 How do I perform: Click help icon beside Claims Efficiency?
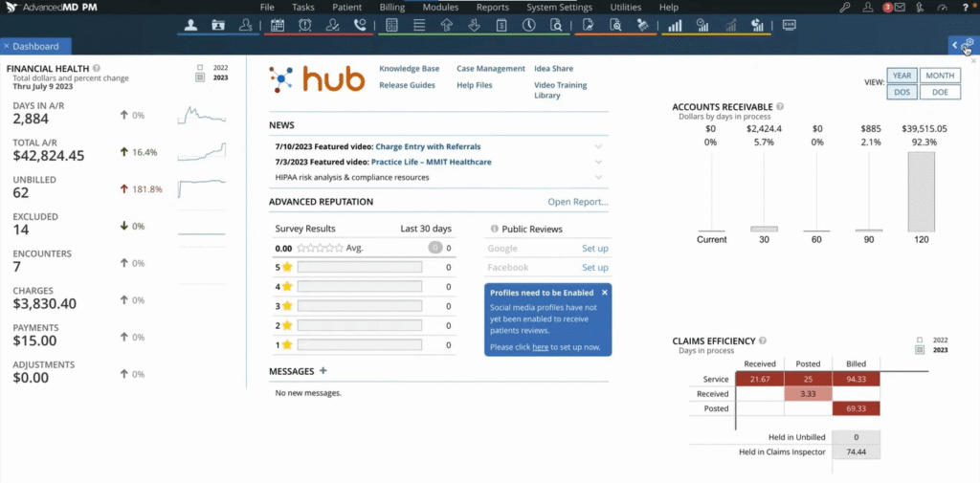tap(763, 341)
